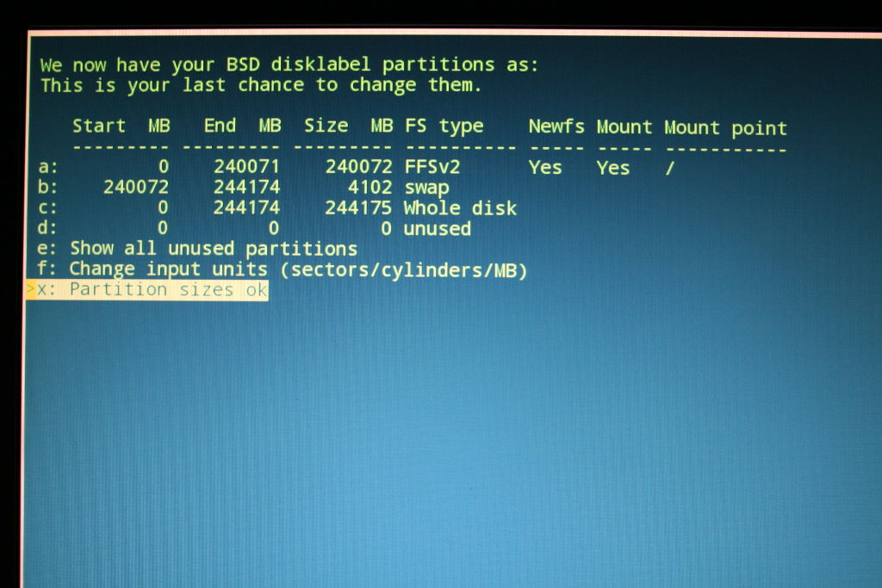This screenshot has width=882, height=588.
Task: Click the 4102 size value of swap
Action: coord(370,188)
